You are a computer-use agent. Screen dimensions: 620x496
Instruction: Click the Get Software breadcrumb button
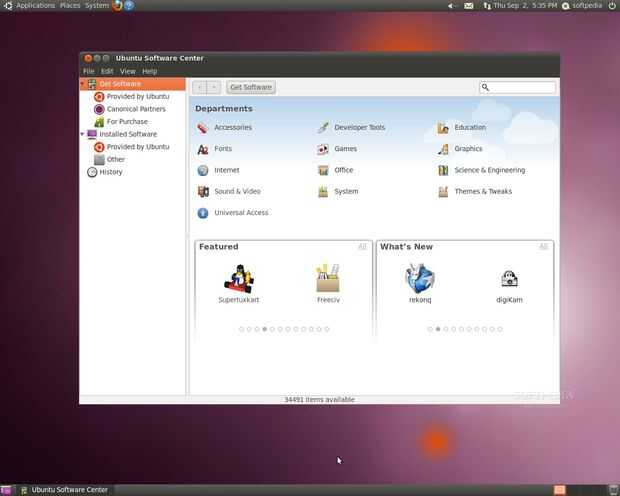pos(251,87)
